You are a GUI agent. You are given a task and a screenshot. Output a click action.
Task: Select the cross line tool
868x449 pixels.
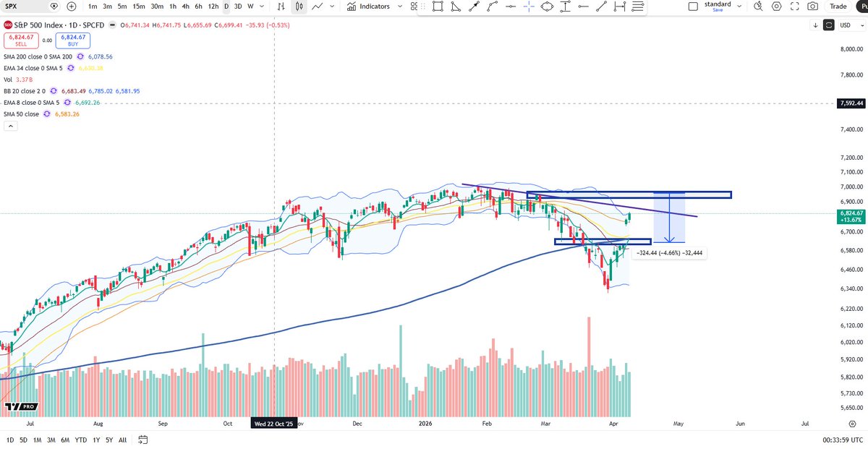[x=529, y=7]
